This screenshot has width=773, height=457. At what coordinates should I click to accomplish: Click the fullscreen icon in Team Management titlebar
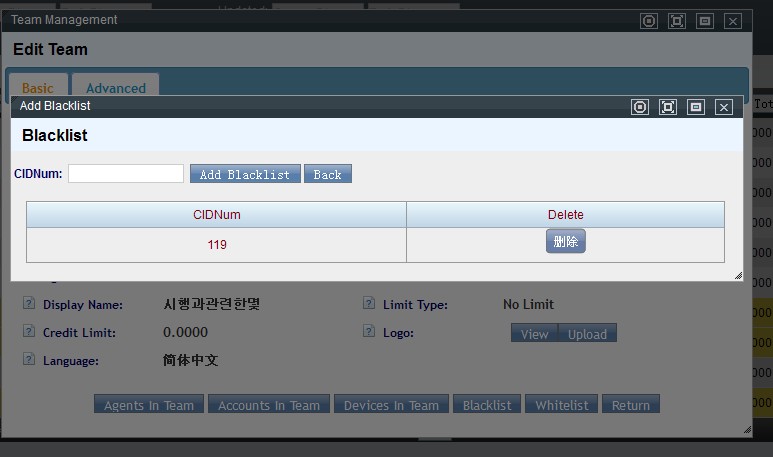677,21
